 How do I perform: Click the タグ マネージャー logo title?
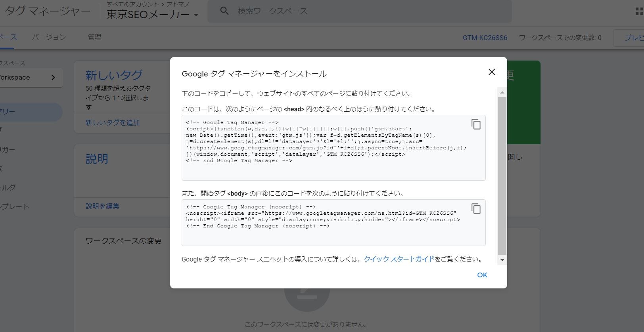47,11
